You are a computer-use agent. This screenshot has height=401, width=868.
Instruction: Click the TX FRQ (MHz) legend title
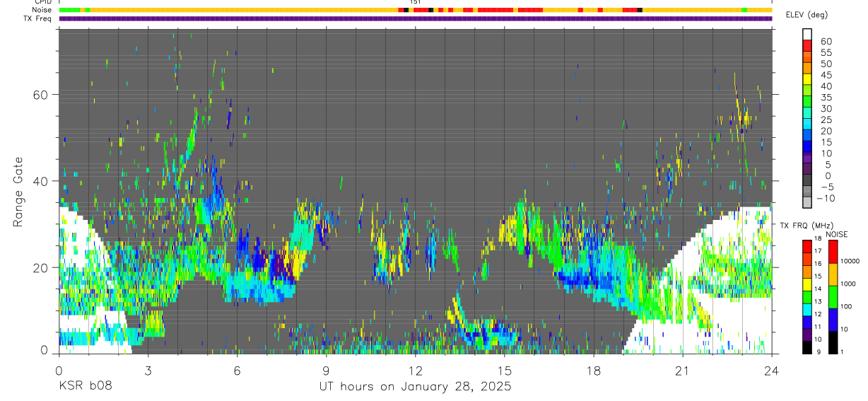pos(808,226)
